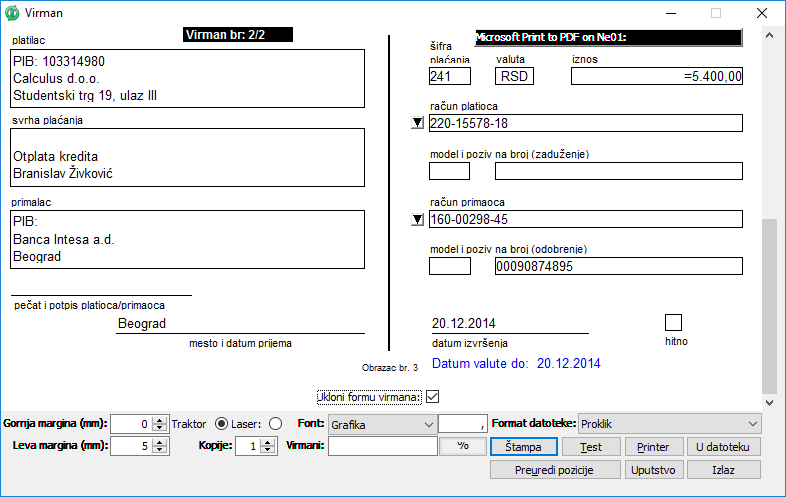Viewport: 786px width, 497px height.
Task: Click the Preuredi pozicije button
Action: (553, 469)
